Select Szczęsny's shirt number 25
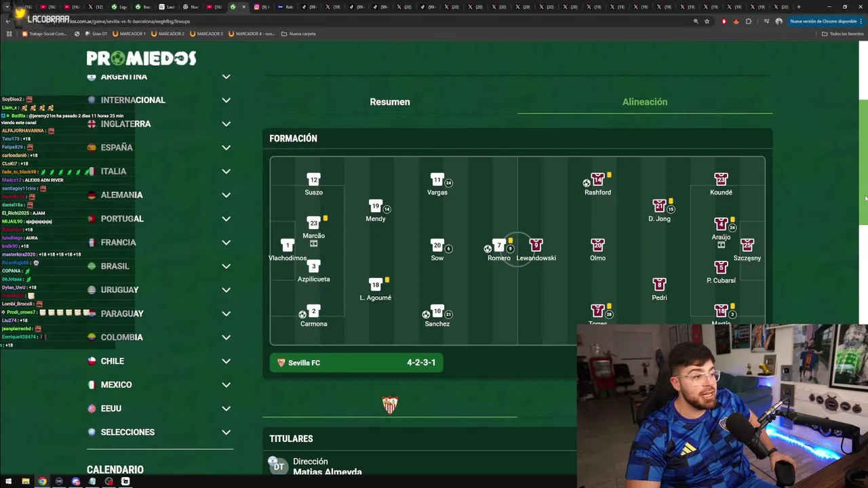 click(747, 245)
